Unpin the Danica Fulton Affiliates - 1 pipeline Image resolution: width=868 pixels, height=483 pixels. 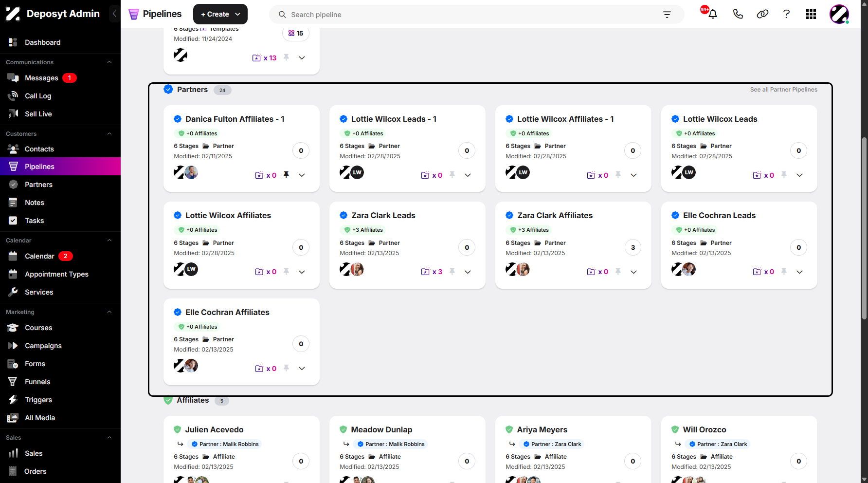[286, 175]
